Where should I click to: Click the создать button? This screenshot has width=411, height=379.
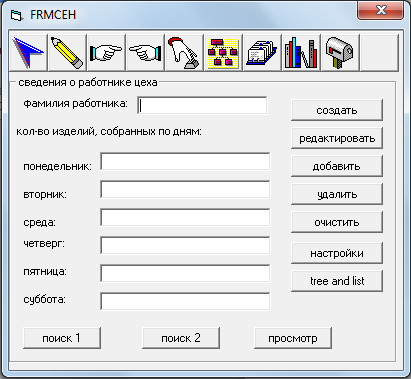[x=337, y=110]
